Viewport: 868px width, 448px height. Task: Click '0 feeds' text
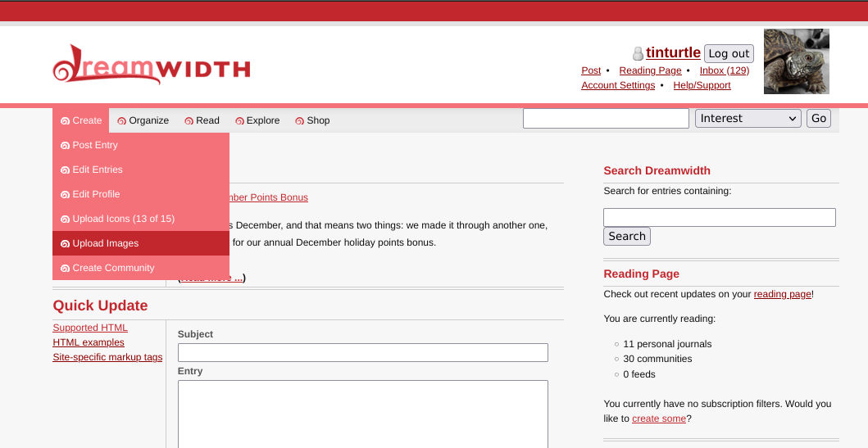[x=639, y=374]
